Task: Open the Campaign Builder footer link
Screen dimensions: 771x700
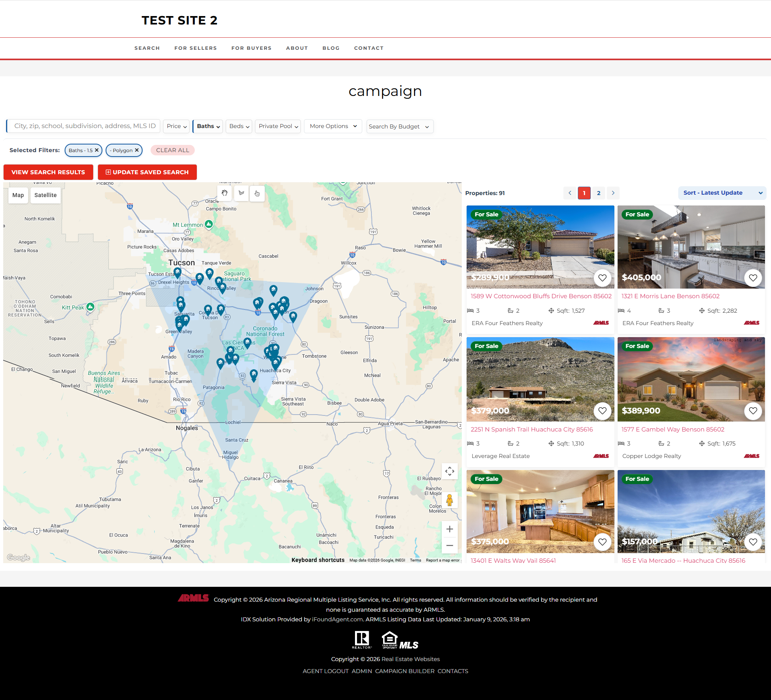Action: coord(405,671)
